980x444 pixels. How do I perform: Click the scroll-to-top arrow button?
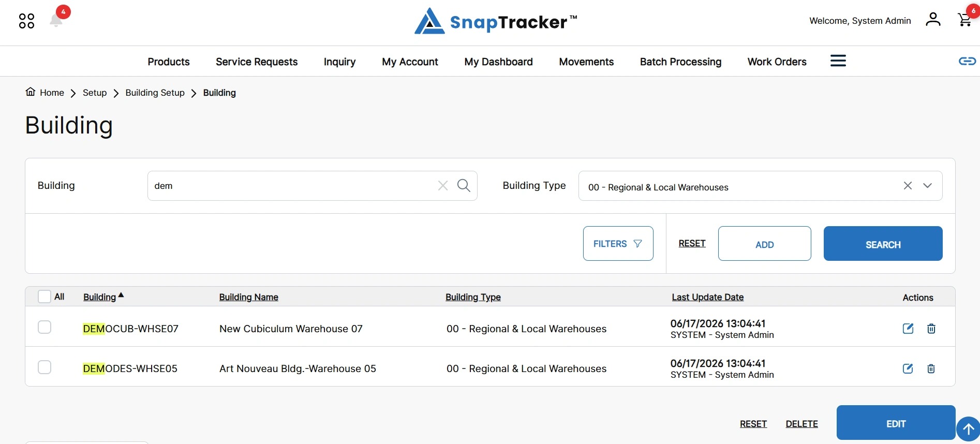pyautogui.click(x=968, y=429)
